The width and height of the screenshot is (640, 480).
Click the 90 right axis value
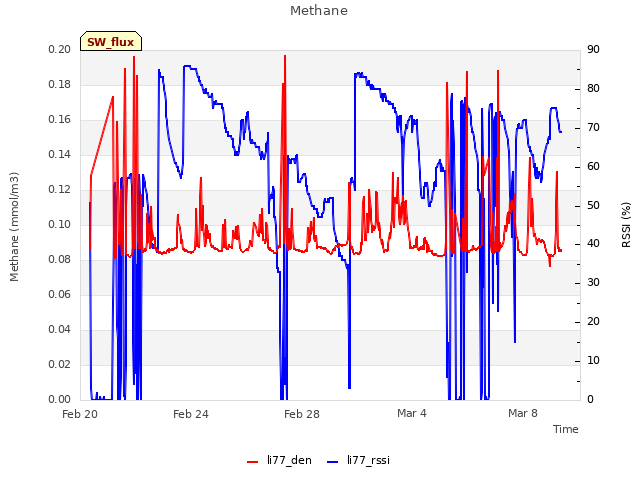[x=593, y=50]
